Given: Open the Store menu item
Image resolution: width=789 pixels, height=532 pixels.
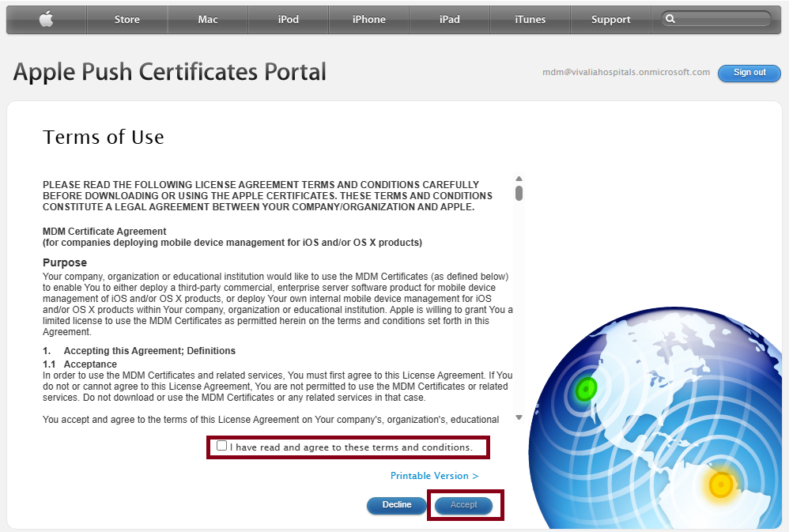Looking at the screenshot, I should [x=126, y=20].
